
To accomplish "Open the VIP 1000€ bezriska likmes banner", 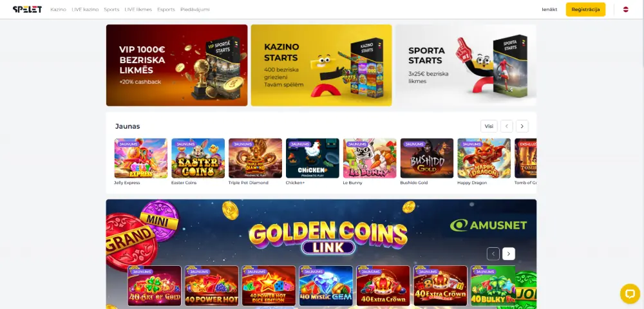I will (x=176, y=65).
